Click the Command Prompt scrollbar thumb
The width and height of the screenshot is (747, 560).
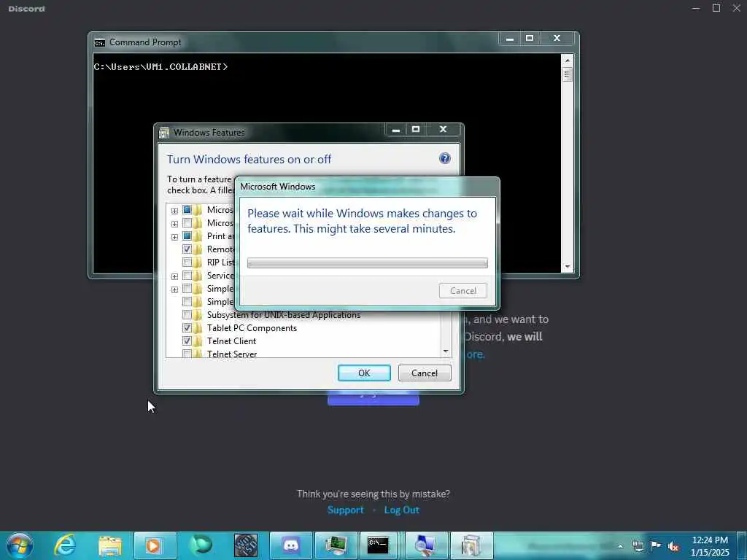[x=567, y=74]
